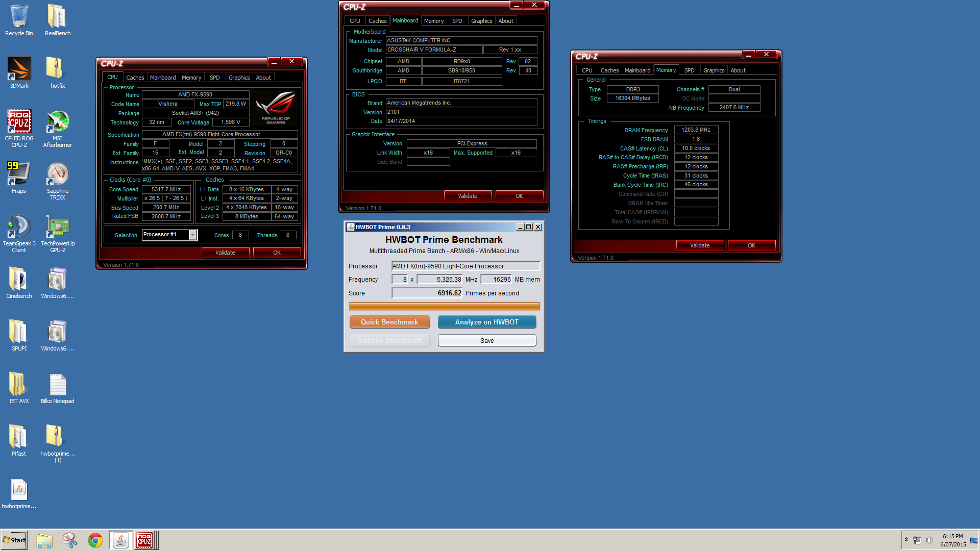Open SPD tab in left CPU-Z window
The height and width of the screenshot is (551, 980).
click(x=215, y=78)
